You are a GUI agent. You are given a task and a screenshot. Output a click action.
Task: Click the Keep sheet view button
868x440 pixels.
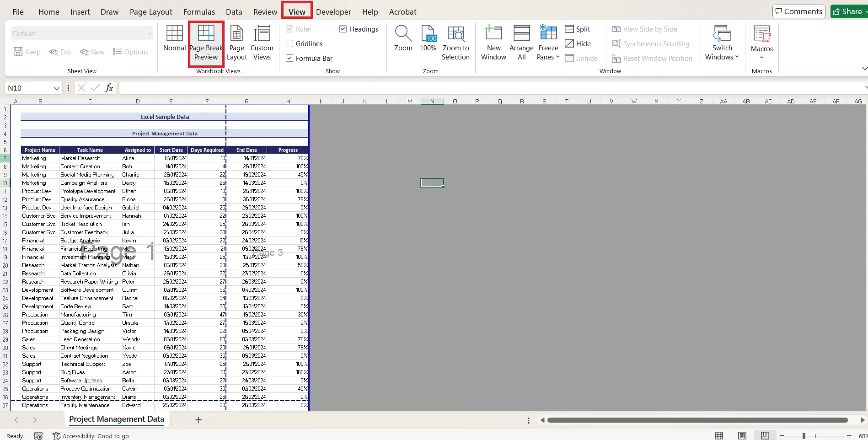[x=27, y=52]
